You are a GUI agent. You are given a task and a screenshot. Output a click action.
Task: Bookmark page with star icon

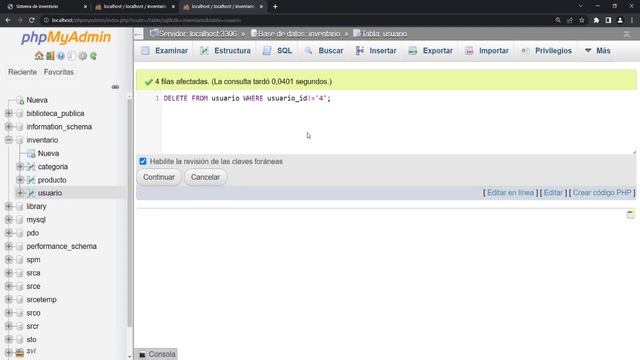[582, 20]
